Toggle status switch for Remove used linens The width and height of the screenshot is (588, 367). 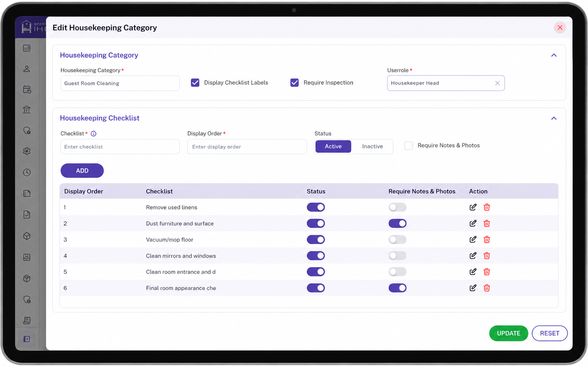click(316, 207)
